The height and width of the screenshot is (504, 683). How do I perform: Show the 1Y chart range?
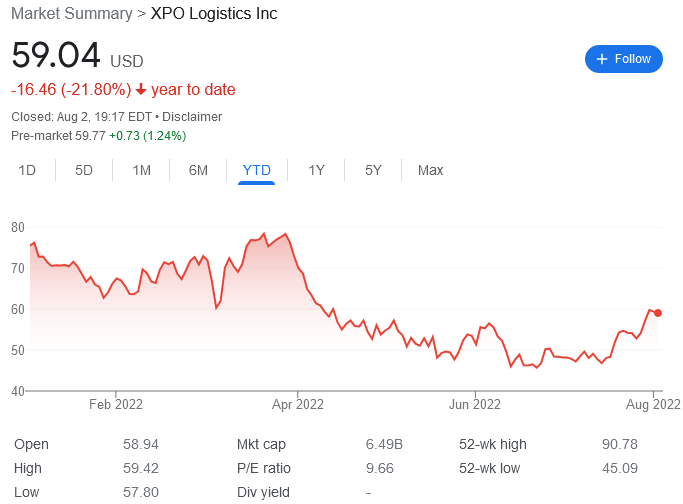click(x=316, y=170)
